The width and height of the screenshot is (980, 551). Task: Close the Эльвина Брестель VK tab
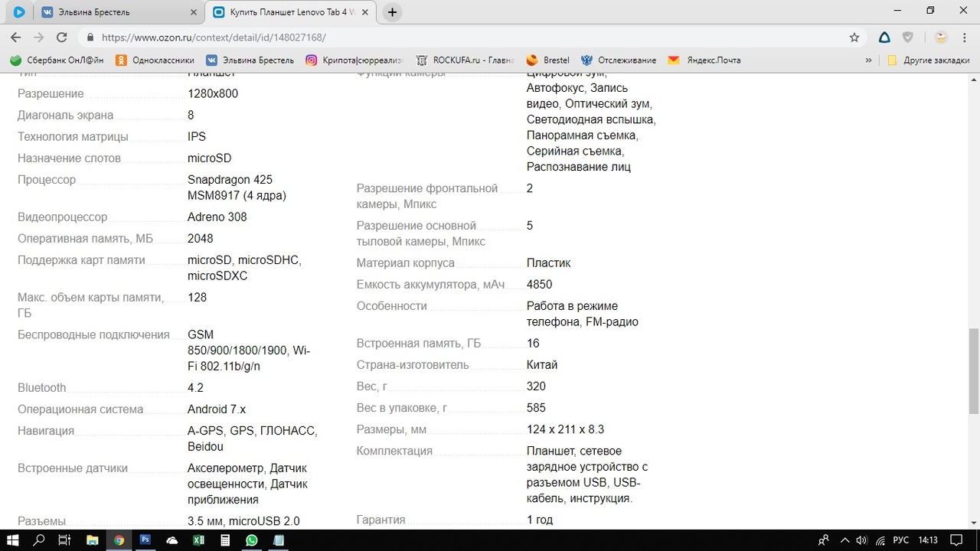pyautogui.click(x=193, y=12)
